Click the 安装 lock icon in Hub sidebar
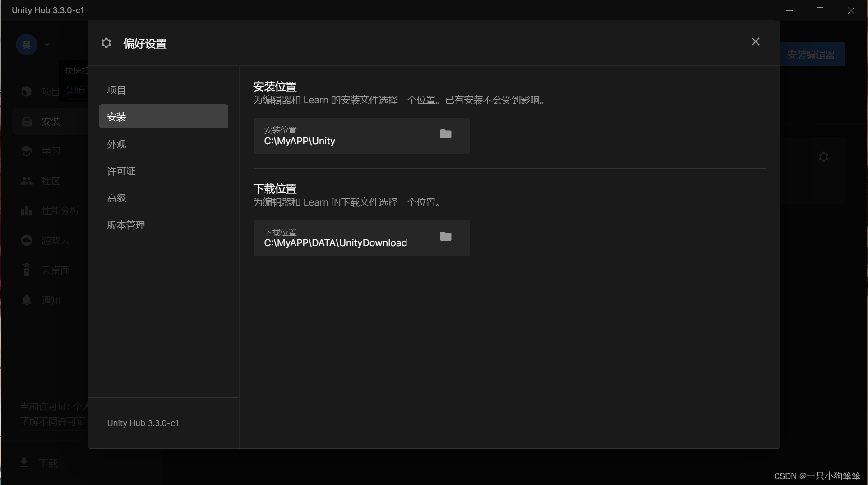The width and height of the screenshot is (868, 485). 27,121
